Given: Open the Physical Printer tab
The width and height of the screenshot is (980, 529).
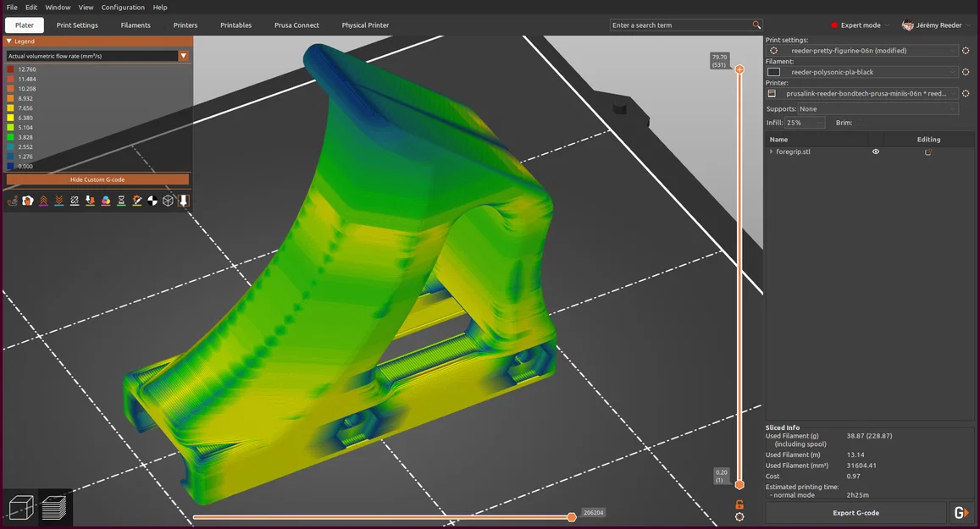Looking at the screenshot, I should [x=365, y=25].
